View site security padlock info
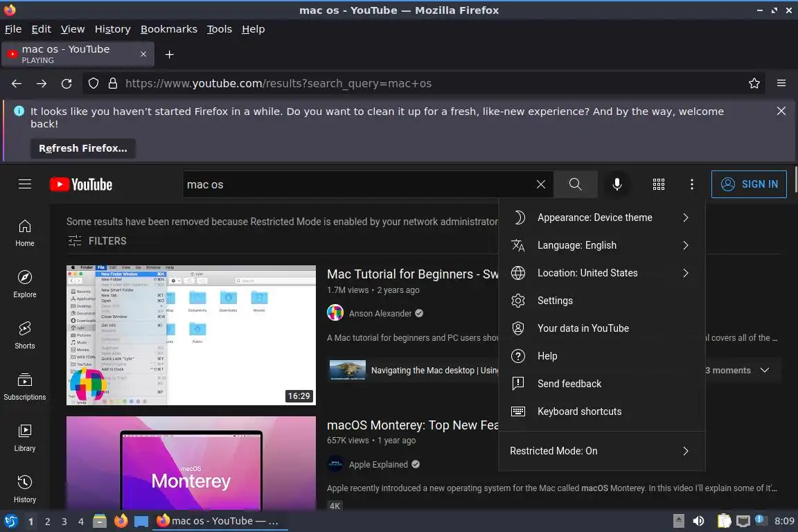798x532 pixels. click(x=113, y=84)
